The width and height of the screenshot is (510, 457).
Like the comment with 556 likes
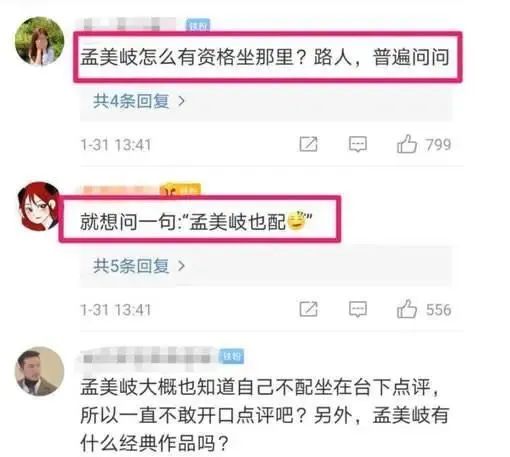pyautogui.click(x=407, y=309)
